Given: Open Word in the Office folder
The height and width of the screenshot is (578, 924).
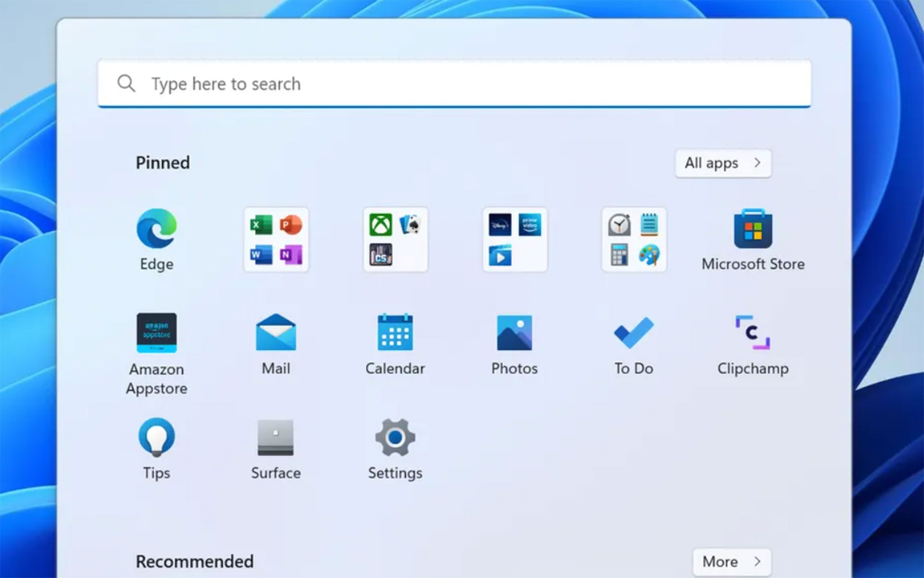Looking at the screenshot, I should click(x=261, y=255).
